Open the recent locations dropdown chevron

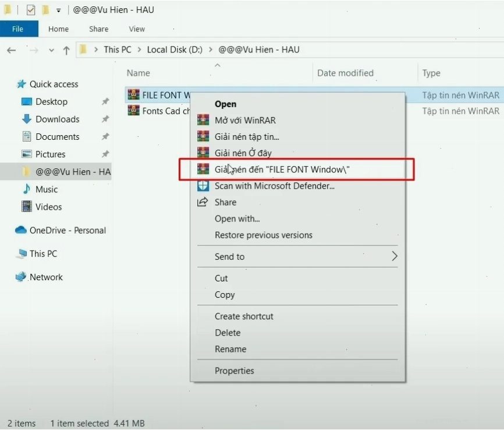coord(51,51)
